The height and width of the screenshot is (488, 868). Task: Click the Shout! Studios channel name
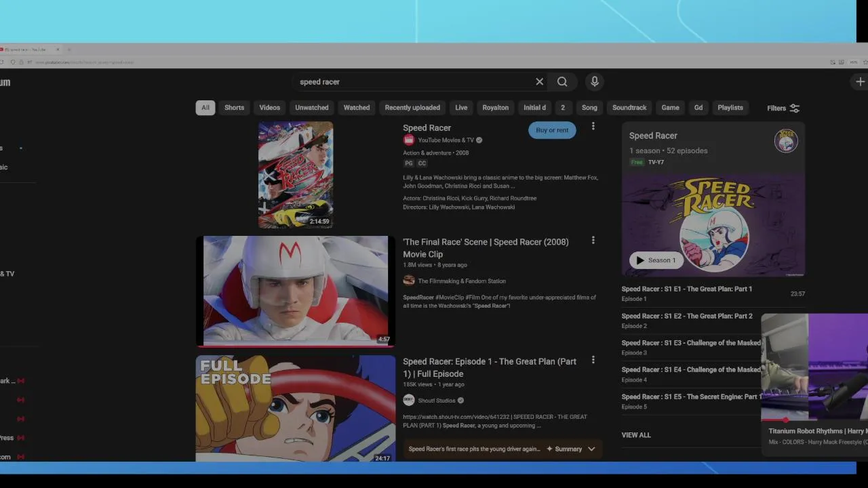[x=437, y=401]
